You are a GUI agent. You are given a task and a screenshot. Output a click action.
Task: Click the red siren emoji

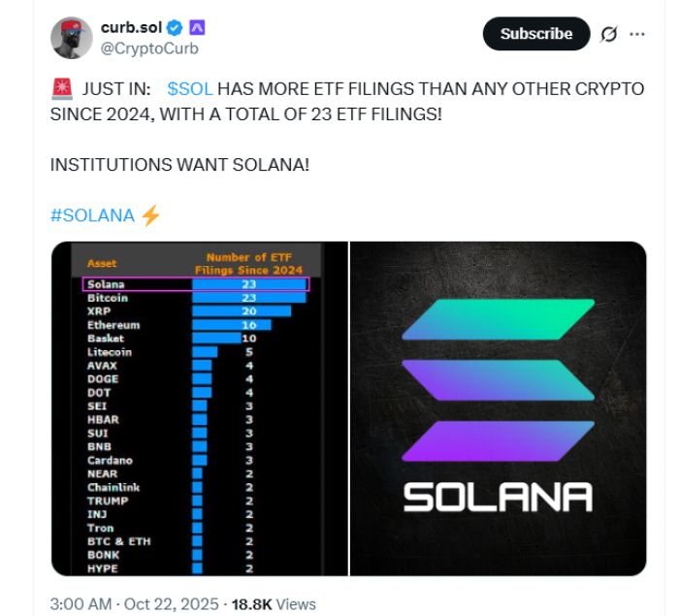pos(60,89)
